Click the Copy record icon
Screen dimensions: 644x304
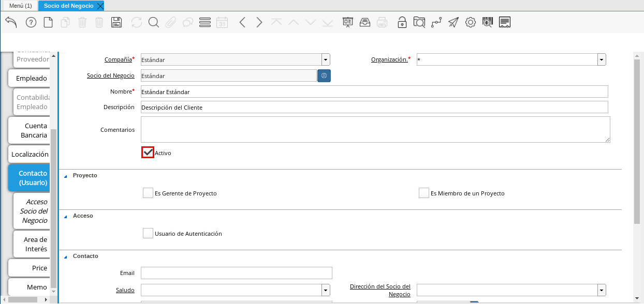[x=65, y=22]
